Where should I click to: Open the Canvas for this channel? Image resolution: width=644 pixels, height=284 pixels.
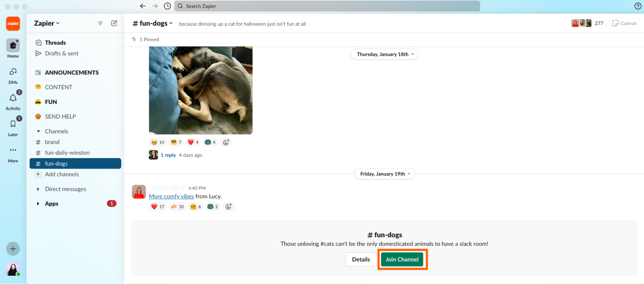click(x=624, y=23)
